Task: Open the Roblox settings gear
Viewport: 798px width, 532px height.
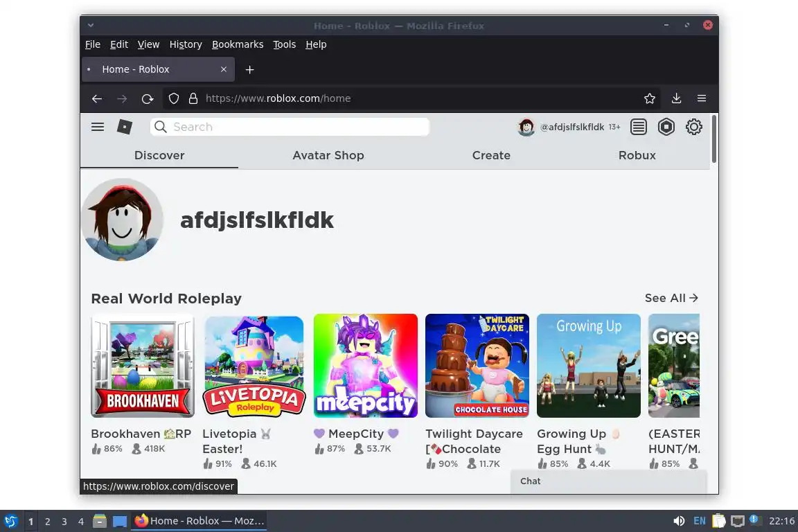Action: click(x=693, y=127)
